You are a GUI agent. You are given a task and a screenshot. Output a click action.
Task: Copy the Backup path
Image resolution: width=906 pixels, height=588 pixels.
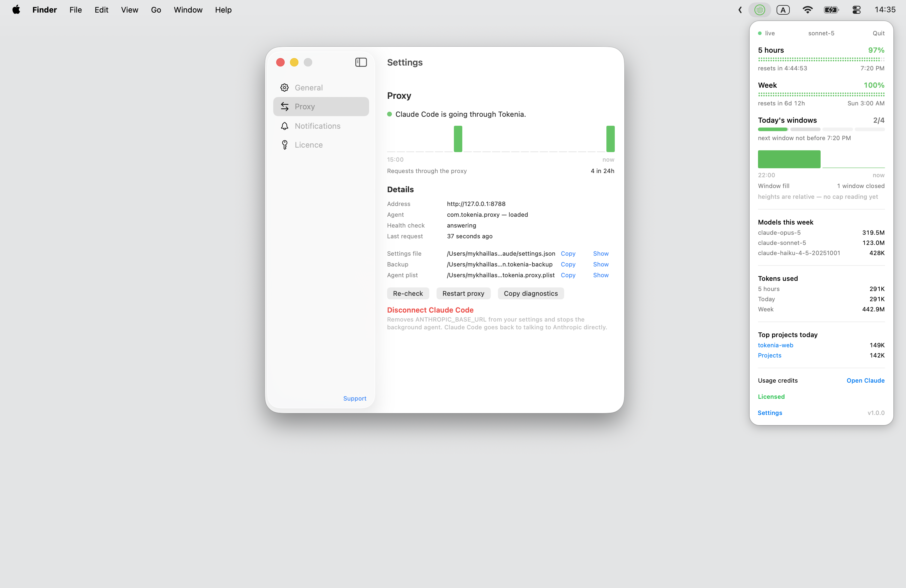(x=568, y=264)
